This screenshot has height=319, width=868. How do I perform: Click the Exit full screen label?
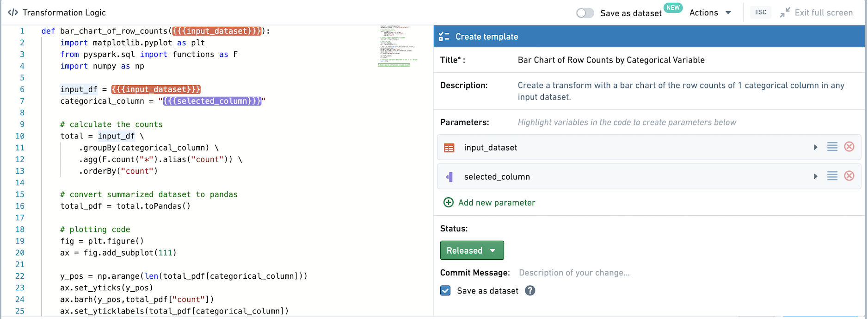click(x=824, y=13)
